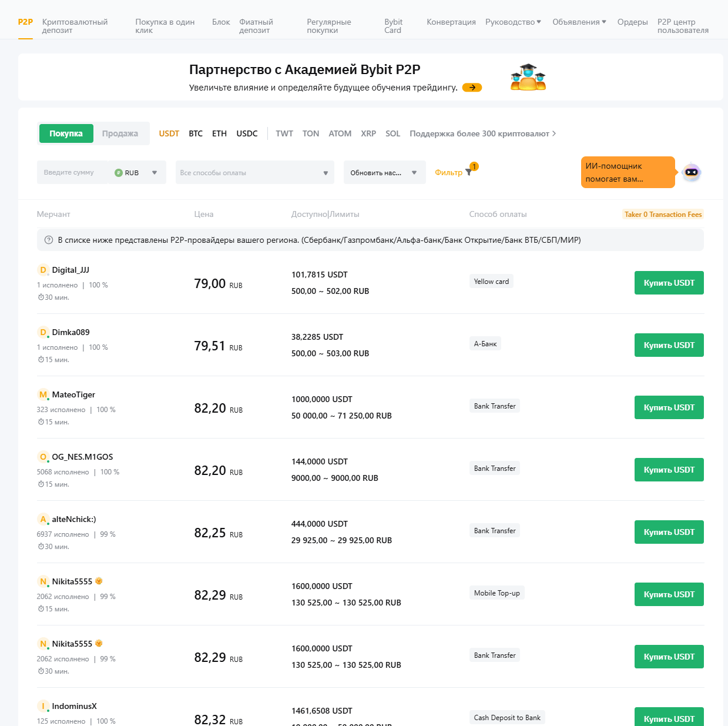The image size is (728, 726).
Task: Select USDT coin
Action: tap(169, 133)
